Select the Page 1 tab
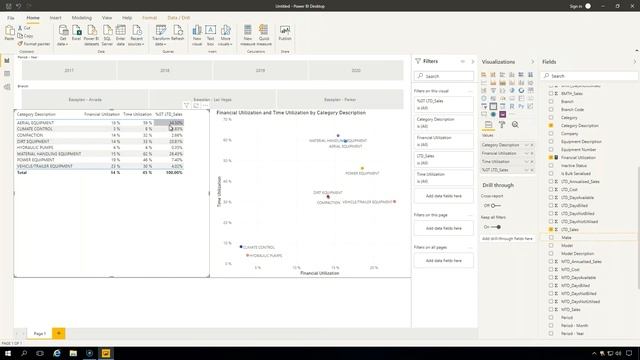Screen dimensions: 640x360 [x=40, y=333]
